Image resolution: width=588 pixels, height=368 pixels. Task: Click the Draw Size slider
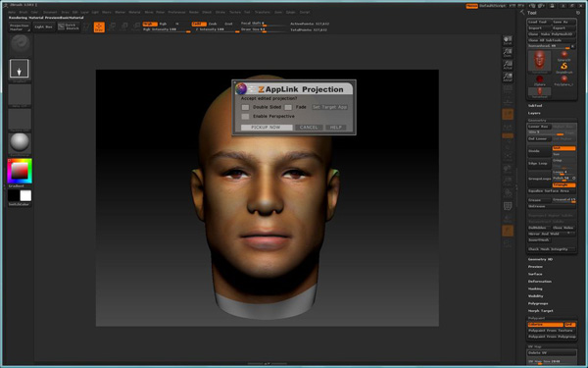pyautogui.click(x=263, y=29)
